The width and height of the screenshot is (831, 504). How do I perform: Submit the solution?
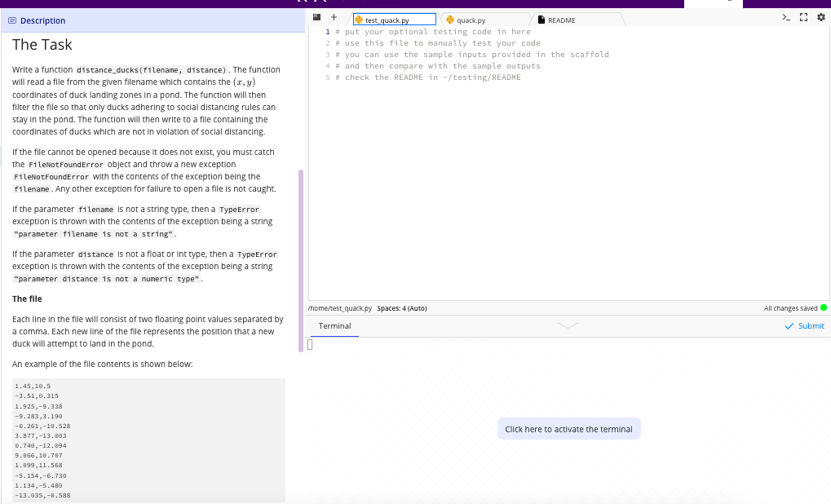805,326
